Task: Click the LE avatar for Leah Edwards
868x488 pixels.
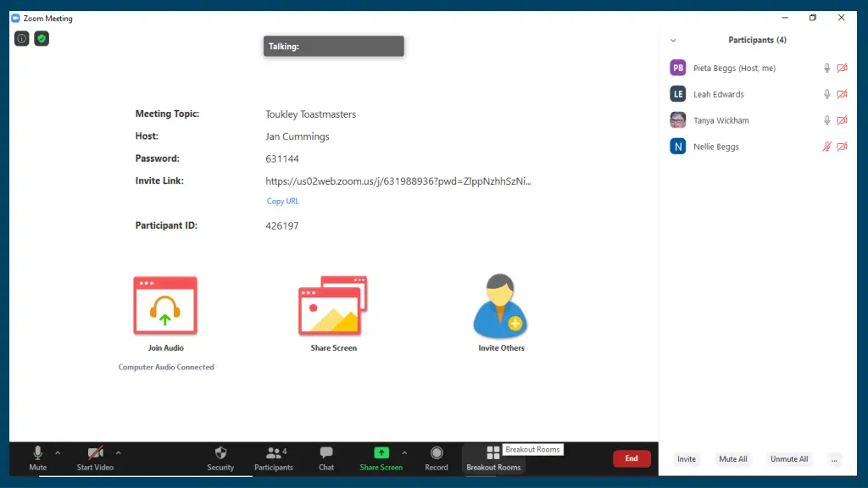Action: tap(678, 94)
